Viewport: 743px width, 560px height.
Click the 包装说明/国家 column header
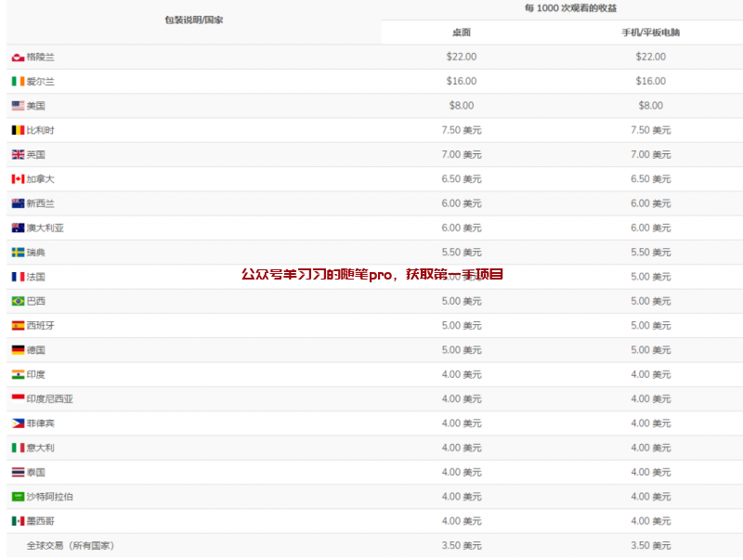point(193,20)
